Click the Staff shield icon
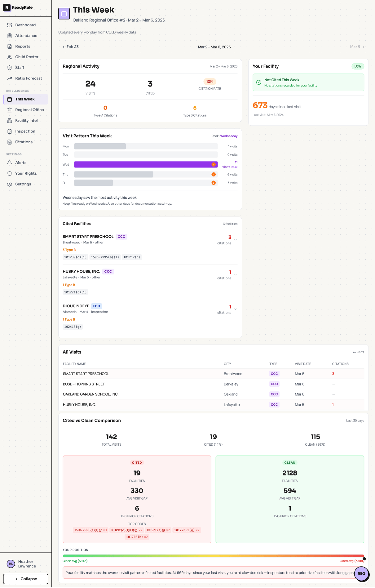 point(10,68)
